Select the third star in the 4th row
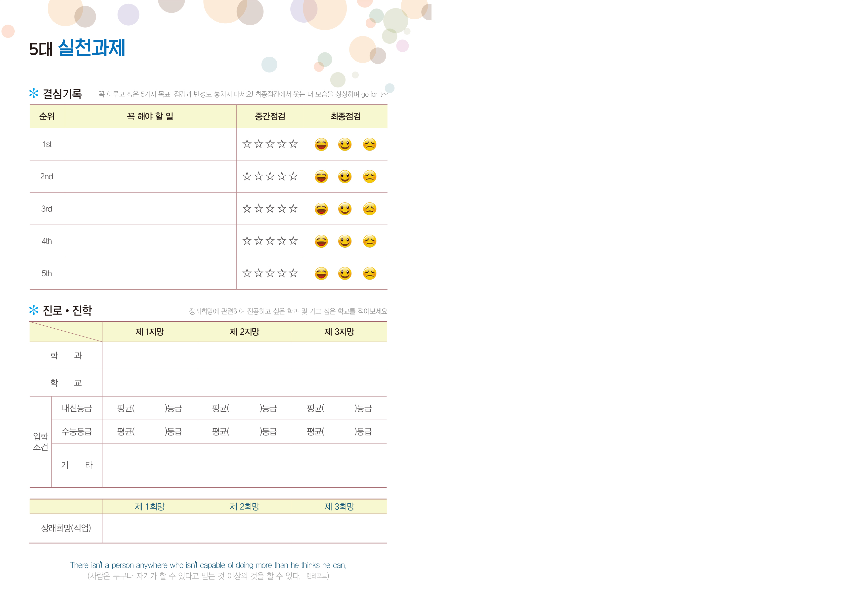The height and width of the screenshot is (616, 863). coord(270,241)
